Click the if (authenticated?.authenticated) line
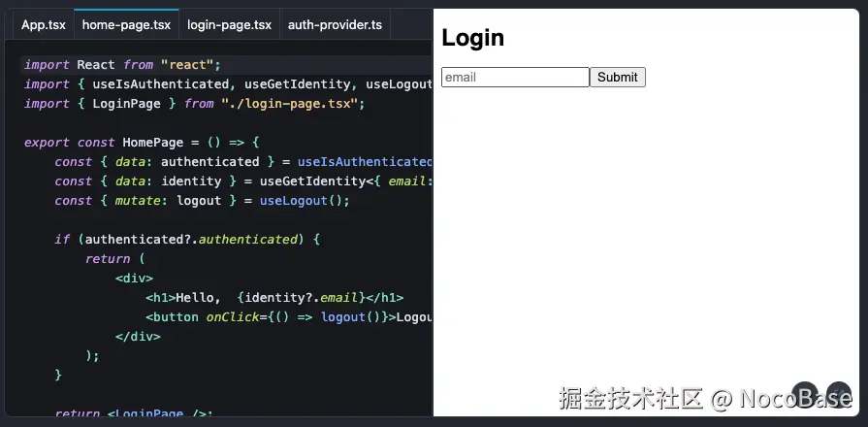The image size is (868, 427). [187, 240]
